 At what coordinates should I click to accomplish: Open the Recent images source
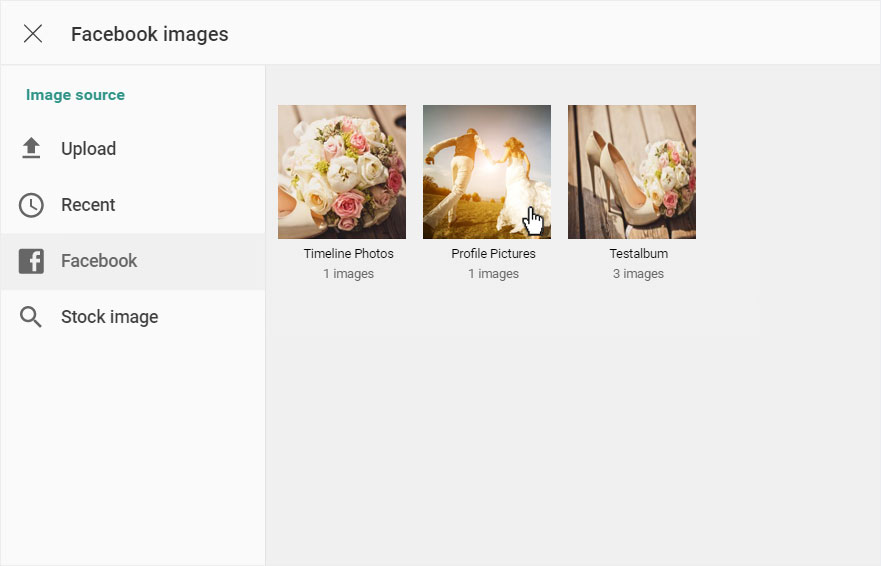click(x=133, y=205)
